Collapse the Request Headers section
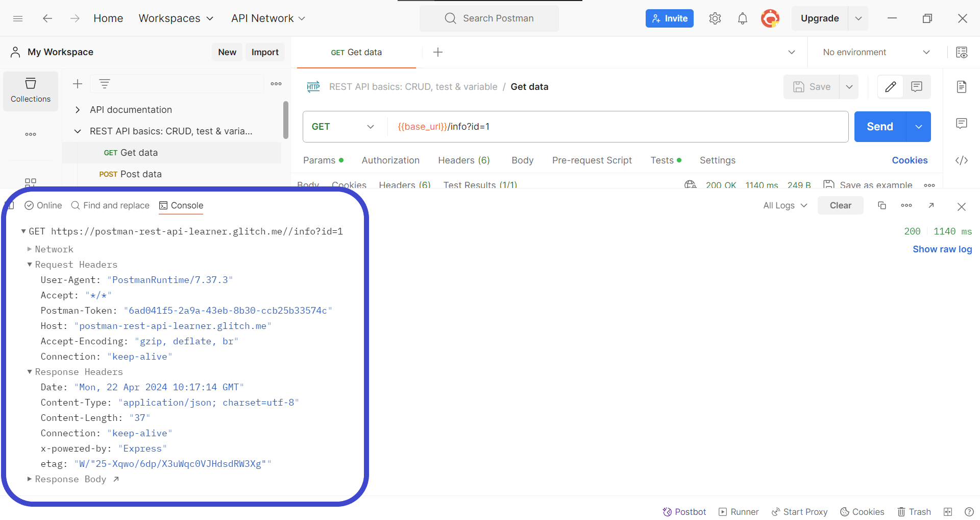This screenshot has width=980, height=520. 30,265
